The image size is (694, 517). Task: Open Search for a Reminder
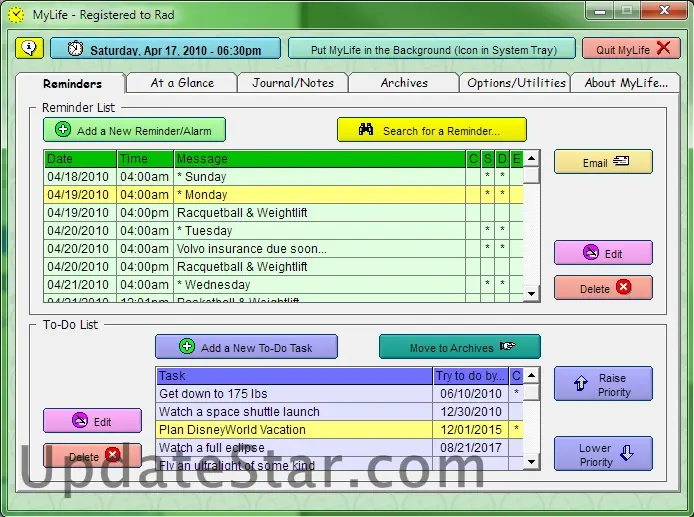point(431,130)
